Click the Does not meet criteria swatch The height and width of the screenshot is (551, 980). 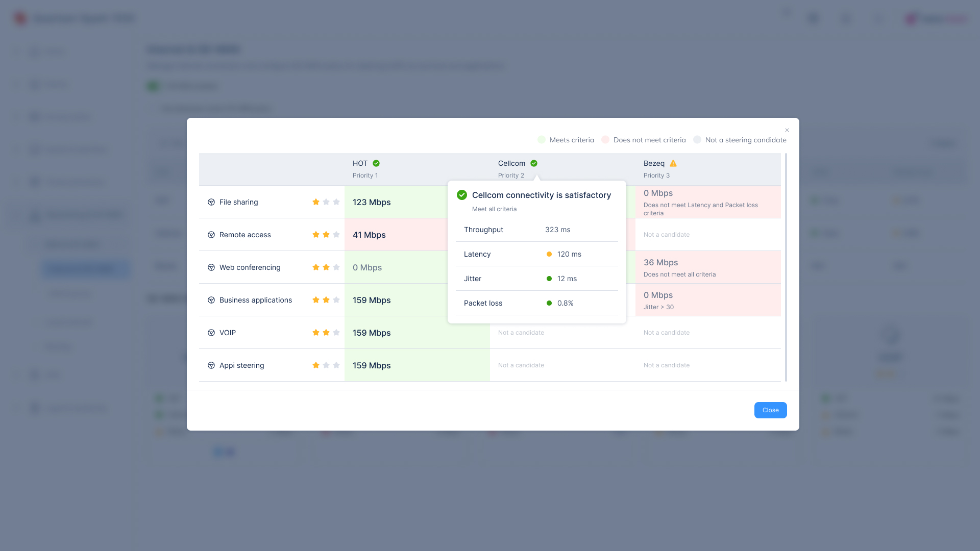point(605,140)
